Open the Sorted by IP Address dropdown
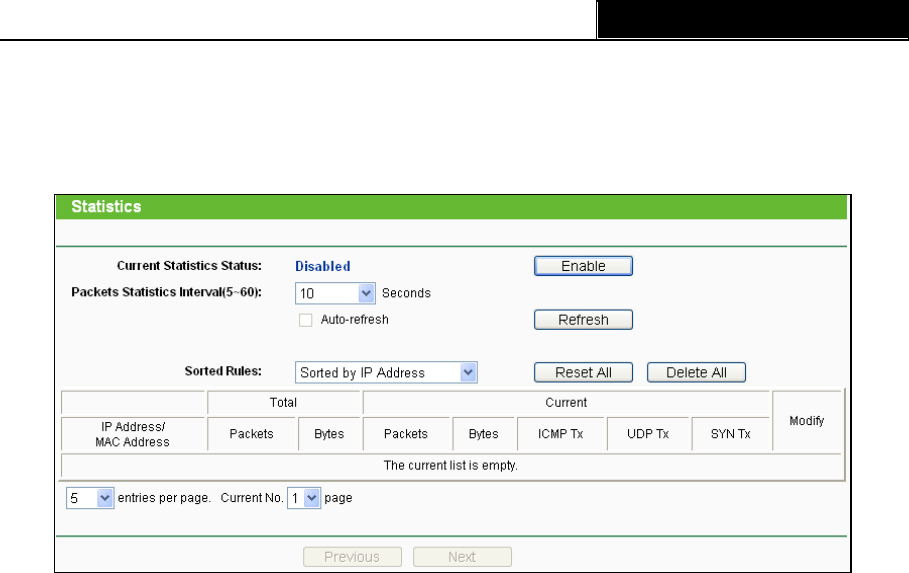The width and height of the screenshot is (909, 573). click(386, 372)
